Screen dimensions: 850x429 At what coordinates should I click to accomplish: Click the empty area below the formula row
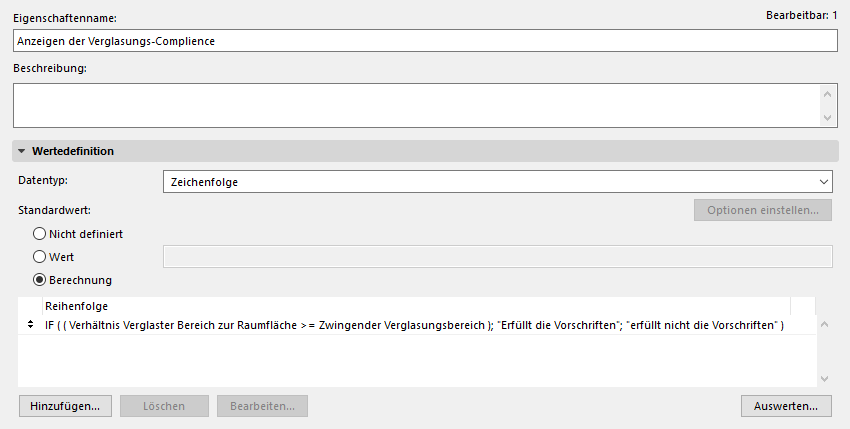[414, 362]
